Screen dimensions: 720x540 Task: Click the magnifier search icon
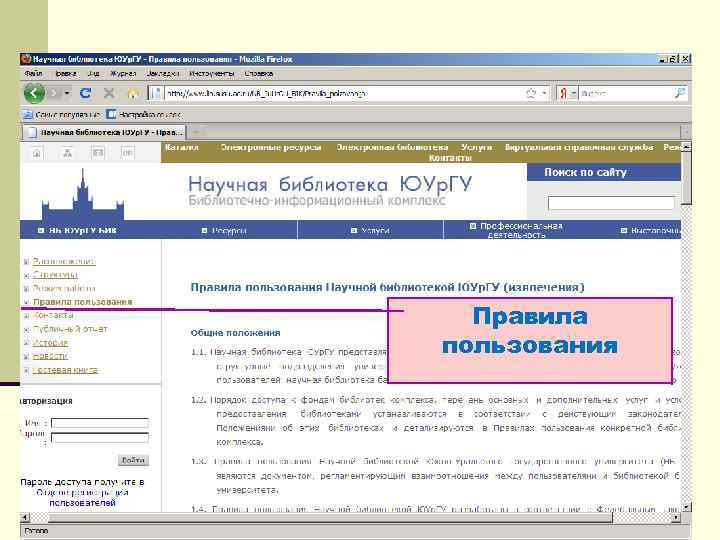click(680, 93)
